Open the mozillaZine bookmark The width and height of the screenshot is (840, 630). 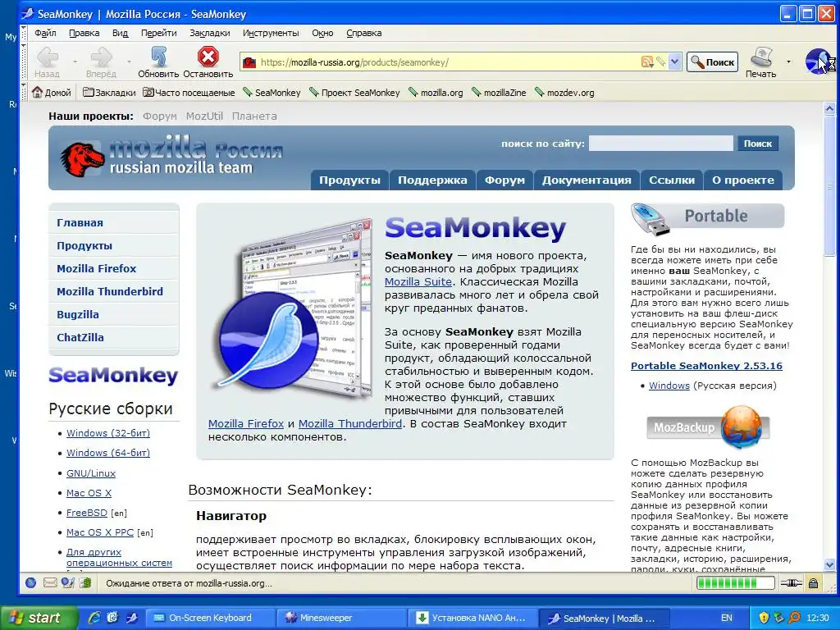(500, 93)
